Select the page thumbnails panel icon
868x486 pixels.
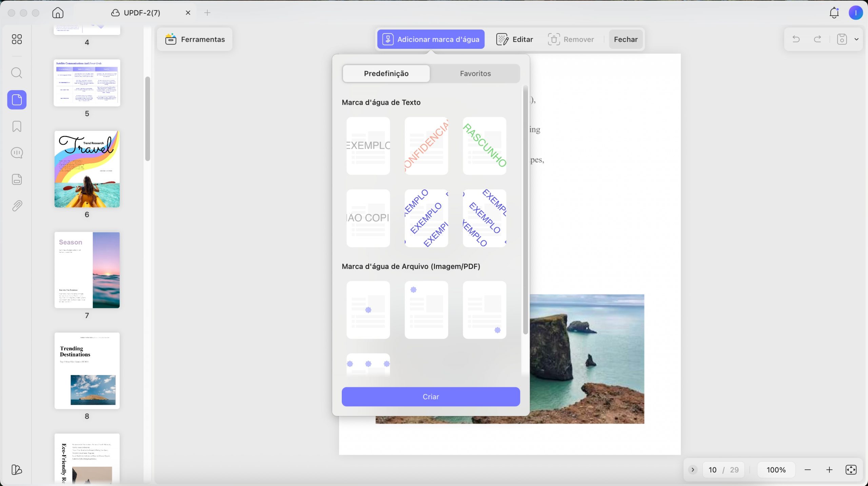[x=17, y=100]
